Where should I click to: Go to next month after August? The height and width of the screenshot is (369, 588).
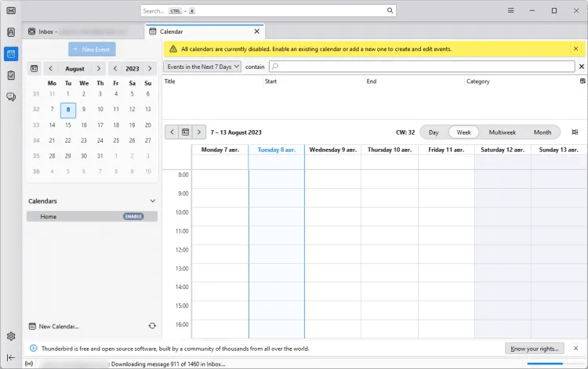pos(99,69)
